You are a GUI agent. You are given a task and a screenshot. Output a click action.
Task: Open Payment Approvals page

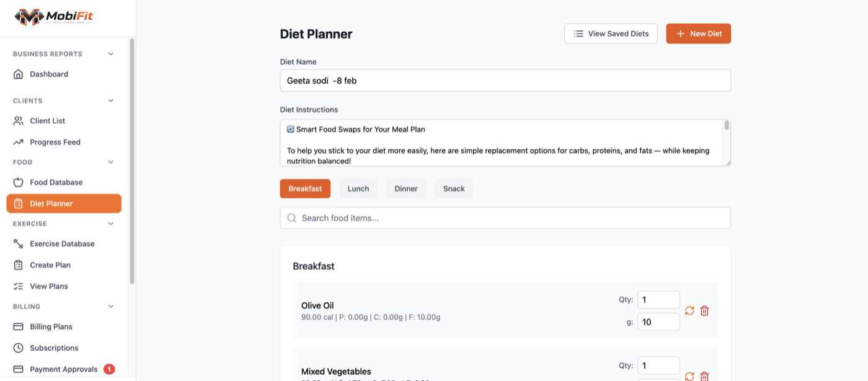[x=64, y=369]
